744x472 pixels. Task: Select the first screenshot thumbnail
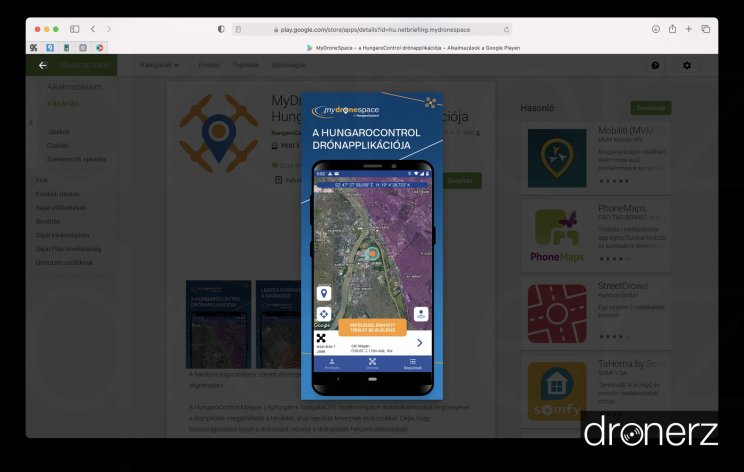tap(218, 324)
